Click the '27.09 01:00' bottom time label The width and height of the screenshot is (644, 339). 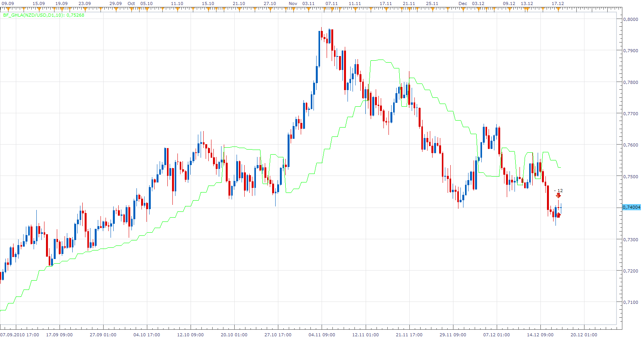point(103,335)
